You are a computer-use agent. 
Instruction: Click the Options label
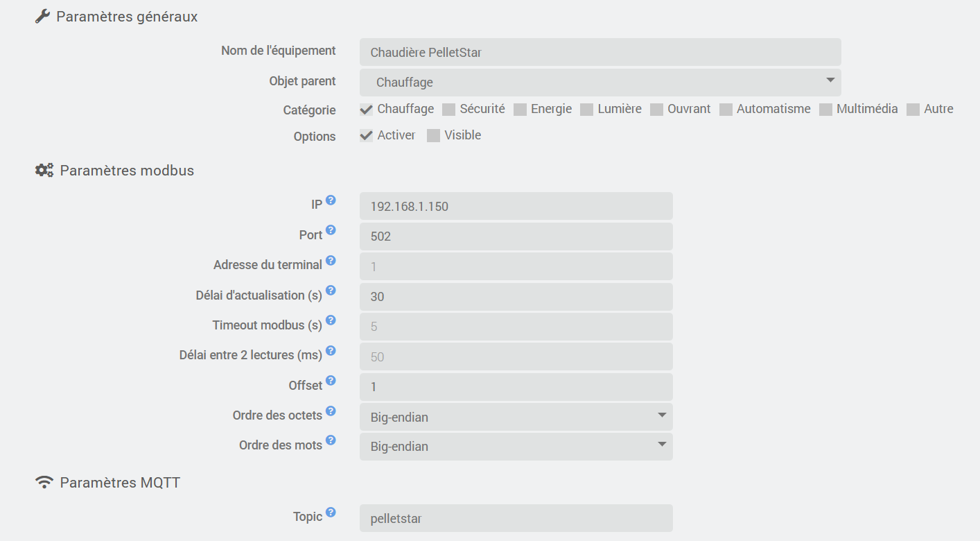[315, 137]
